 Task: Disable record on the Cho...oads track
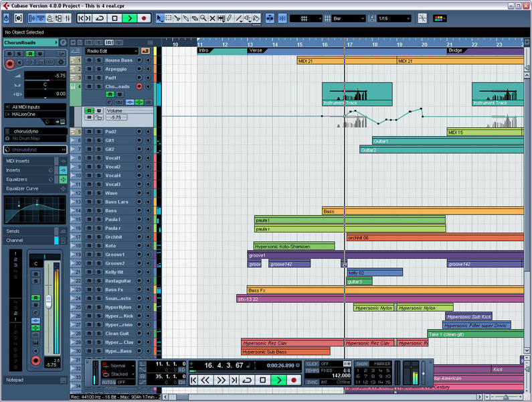pyautogui.click(x=139, y=86)
